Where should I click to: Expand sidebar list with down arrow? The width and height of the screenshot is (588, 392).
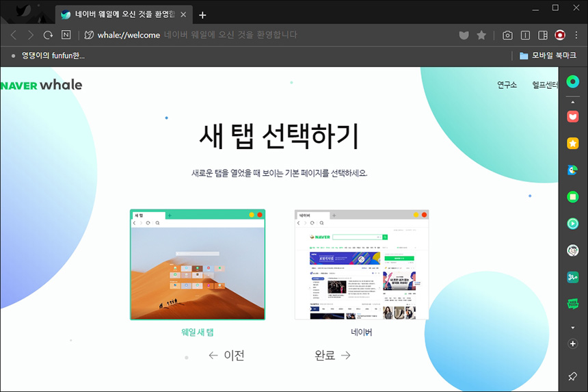(x=573, y=328)
